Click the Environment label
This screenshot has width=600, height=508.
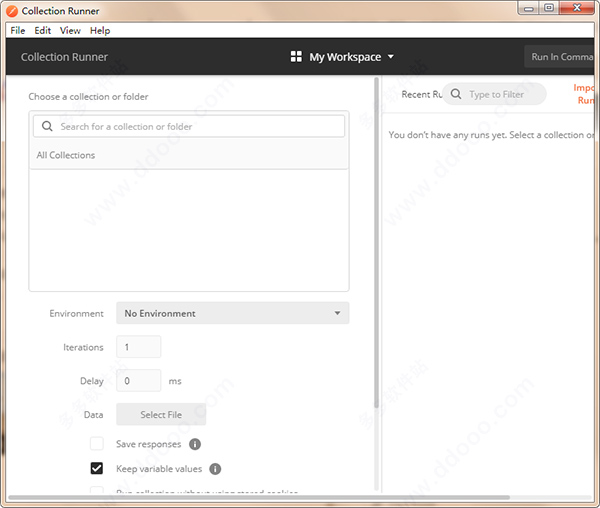click(x=77, y=313)
